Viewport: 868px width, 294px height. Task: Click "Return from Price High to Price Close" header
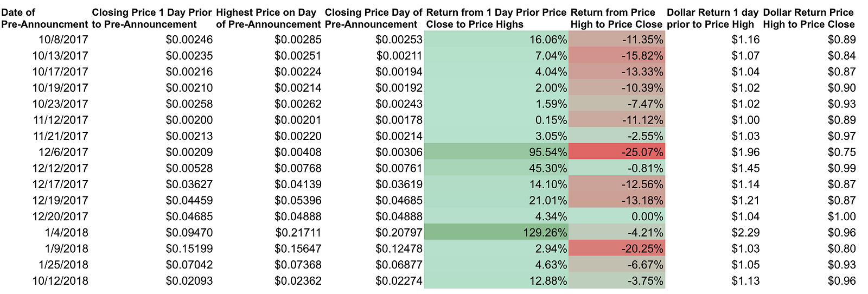point(616,18)
